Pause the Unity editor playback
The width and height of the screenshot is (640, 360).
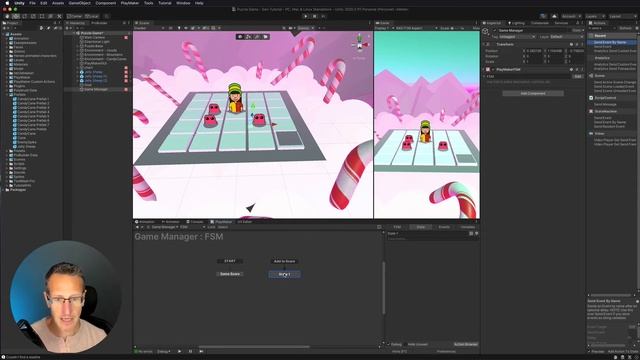click(314, 16)
